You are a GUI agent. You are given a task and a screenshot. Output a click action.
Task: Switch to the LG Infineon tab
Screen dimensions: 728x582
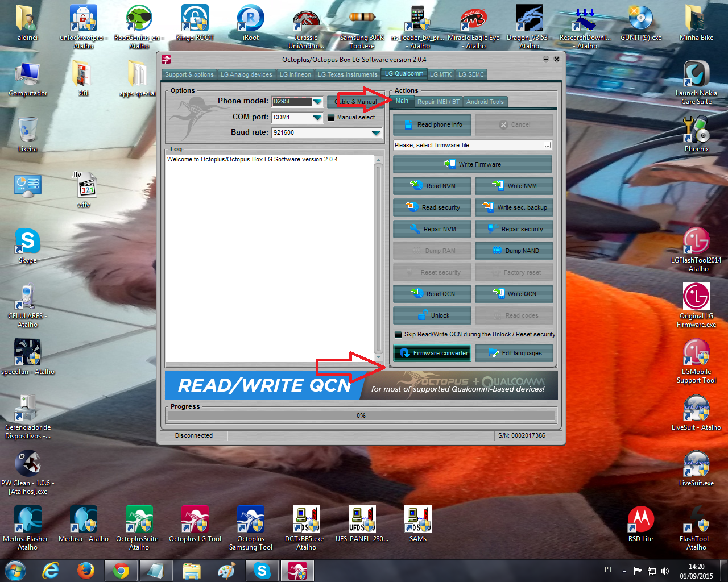pyautogui.click(x=295, y=74)
